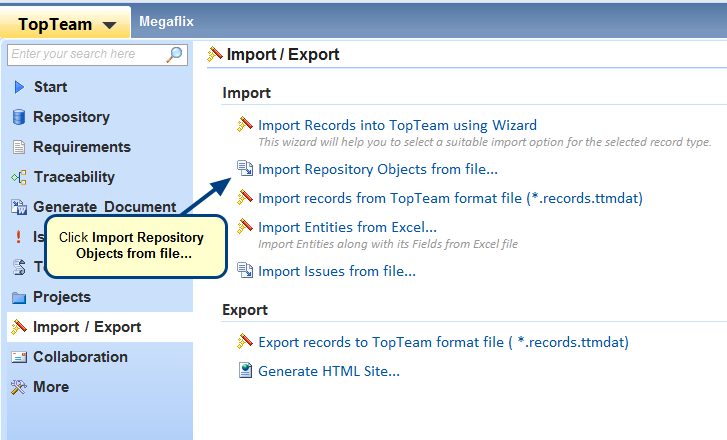
Task: Switch to the Megaflix tab
Action: pos(167,20)
